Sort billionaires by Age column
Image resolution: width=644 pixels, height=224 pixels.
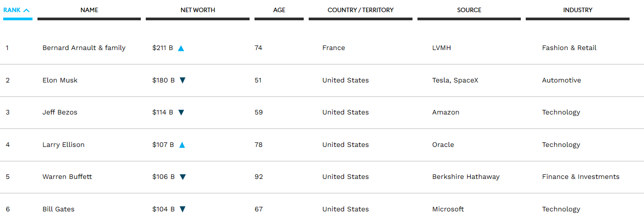279,10
